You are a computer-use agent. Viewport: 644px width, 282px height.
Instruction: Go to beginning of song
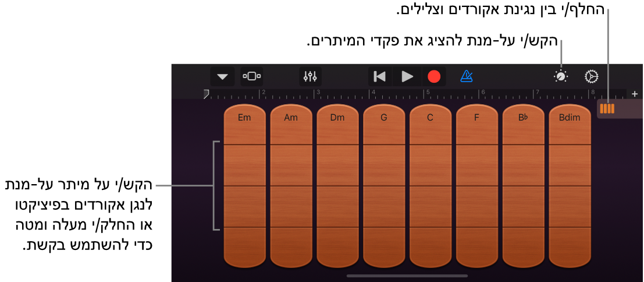click(380, 76)
